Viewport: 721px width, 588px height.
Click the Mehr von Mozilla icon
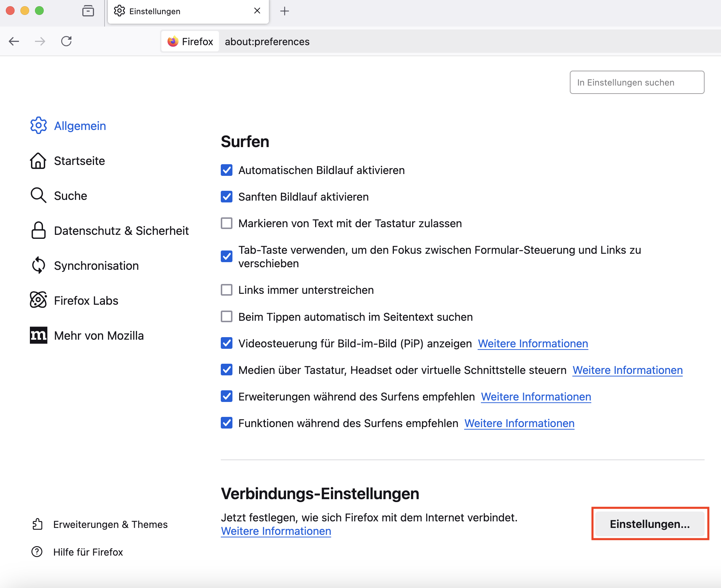coord(38,335)
